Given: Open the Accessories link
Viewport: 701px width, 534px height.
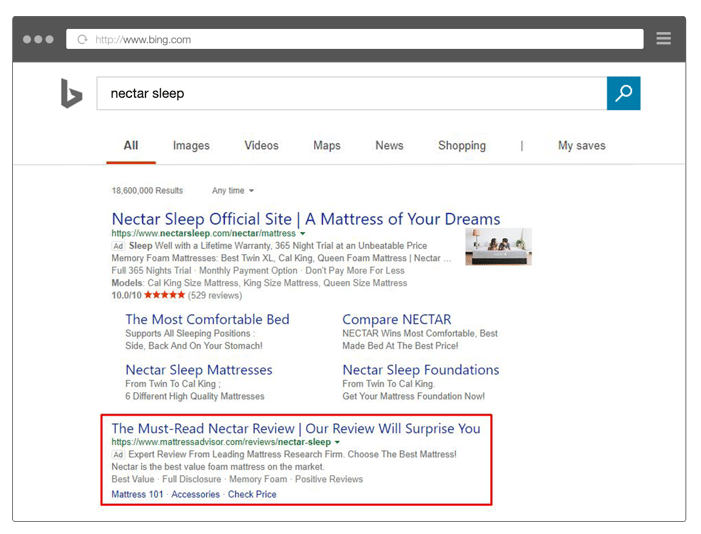Looking at the screenshot, I should [x=195, y=494].
